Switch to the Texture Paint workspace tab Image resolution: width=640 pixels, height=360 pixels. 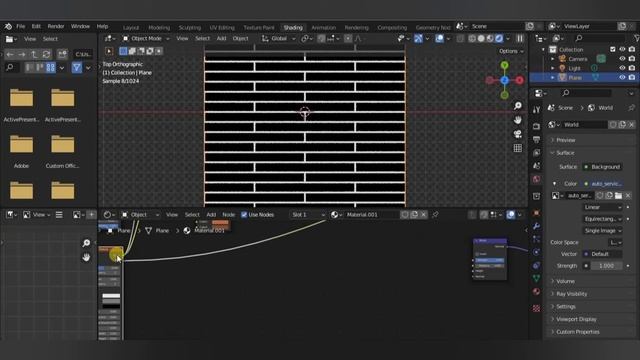(259, 28)
